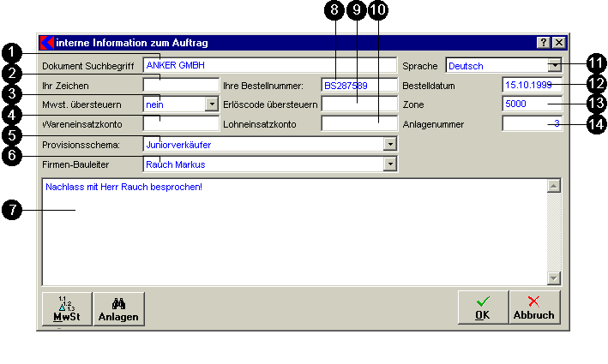The height and width of the screenshot is (364, 608).
Task: Cancel with the red X Abbruch button
Action: [x=533, y=307]
